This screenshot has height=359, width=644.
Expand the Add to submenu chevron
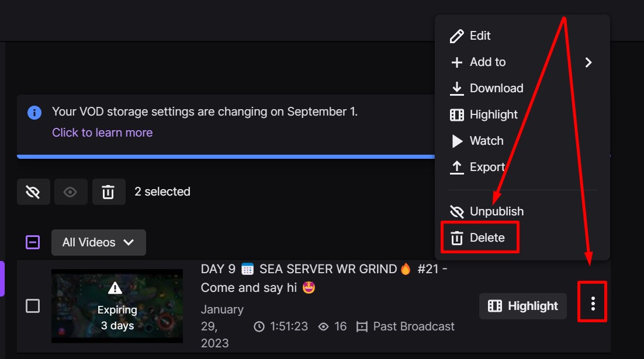pos(588,62)
